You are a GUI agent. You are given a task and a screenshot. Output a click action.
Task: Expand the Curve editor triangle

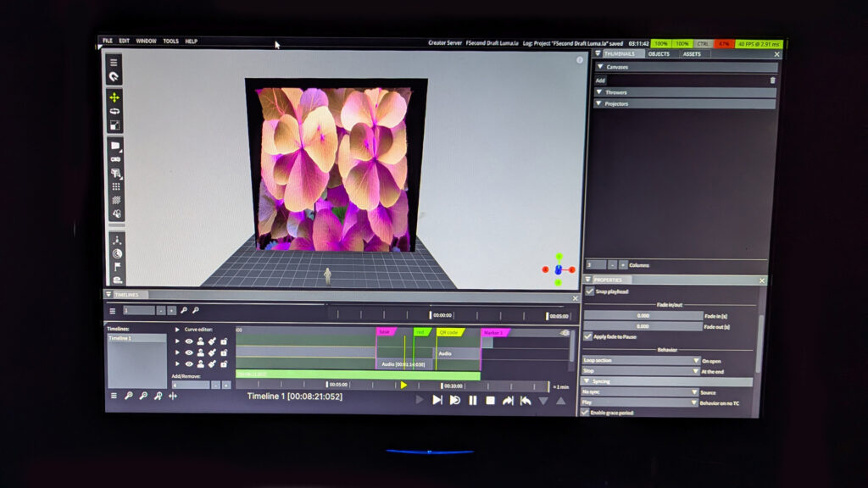(x=177, y=330)
